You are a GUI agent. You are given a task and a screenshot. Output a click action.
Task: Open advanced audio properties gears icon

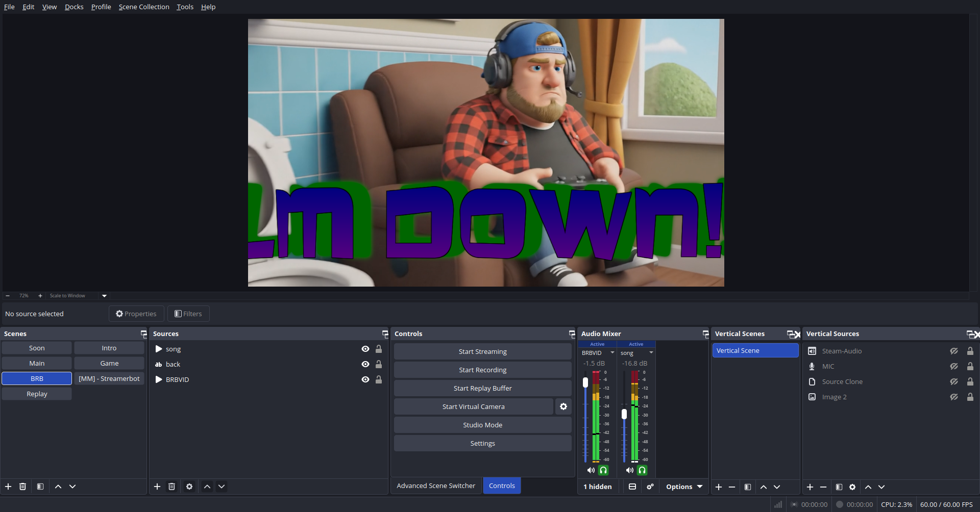pyautogui.click(x=650, y=487)
